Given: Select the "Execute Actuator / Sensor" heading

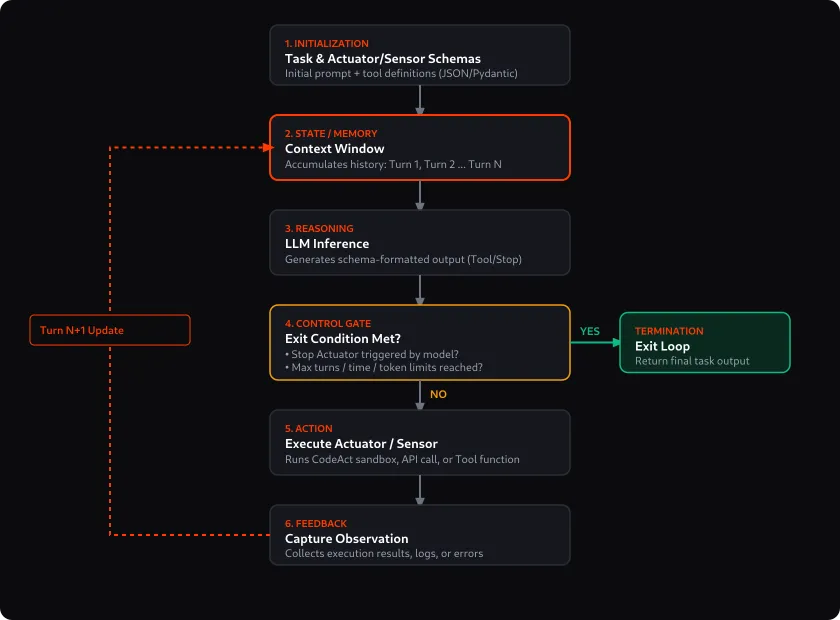Looking at the screenshot, I should point(361,444).
